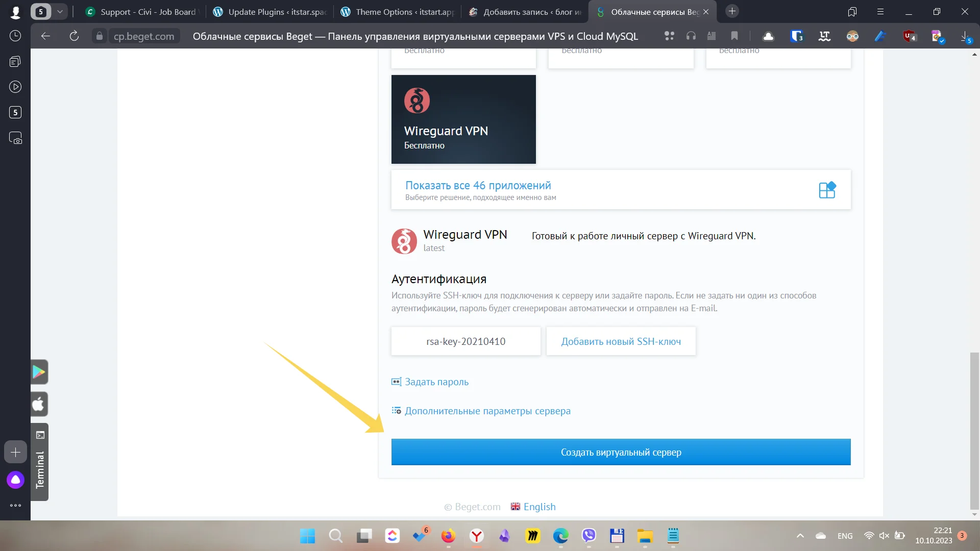Screen dimensions: 980x551
Task: Close the Облачные сервисы Beget tab
Action: pos(706,12)
